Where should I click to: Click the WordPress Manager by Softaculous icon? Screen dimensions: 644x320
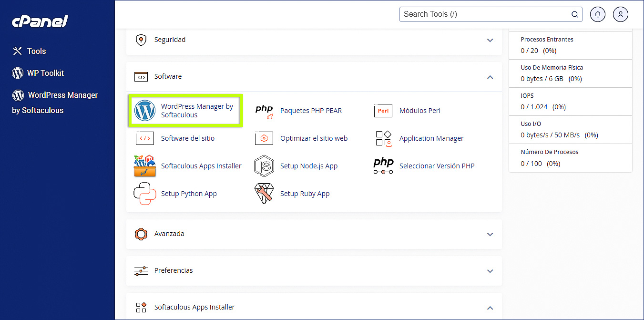(145, 111)
